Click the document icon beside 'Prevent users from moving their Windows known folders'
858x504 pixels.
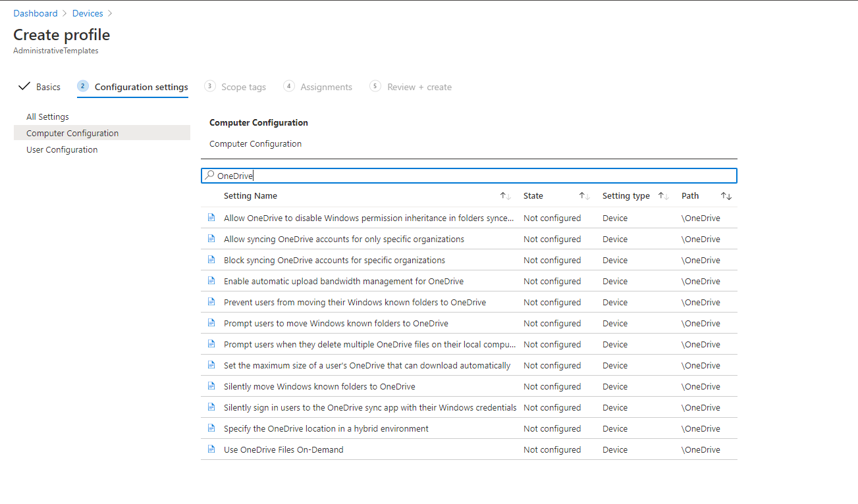pyautogui.click(x=211, y=301)
